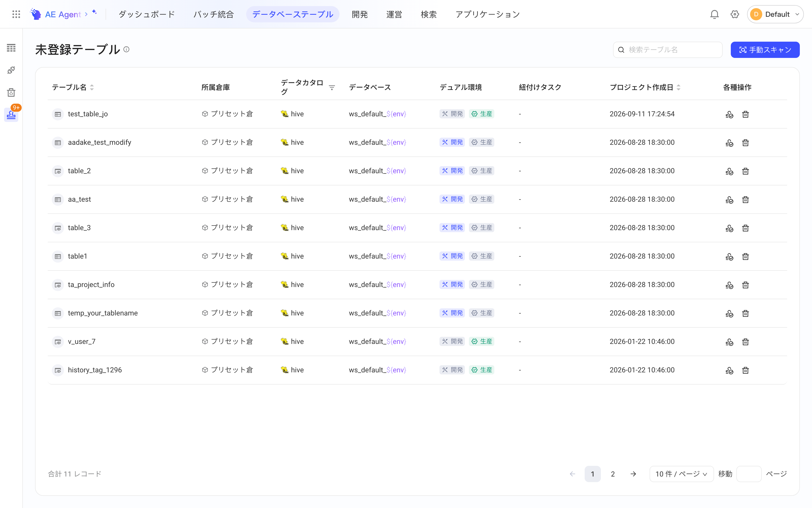This screenshot has width=812, height=508.
Task: Open the 開発 nav tab
Action: (360, 14)
